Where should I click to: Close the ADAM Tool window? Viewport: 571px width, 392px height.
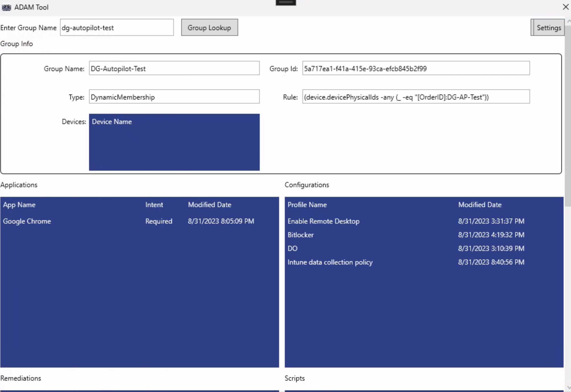566,7
